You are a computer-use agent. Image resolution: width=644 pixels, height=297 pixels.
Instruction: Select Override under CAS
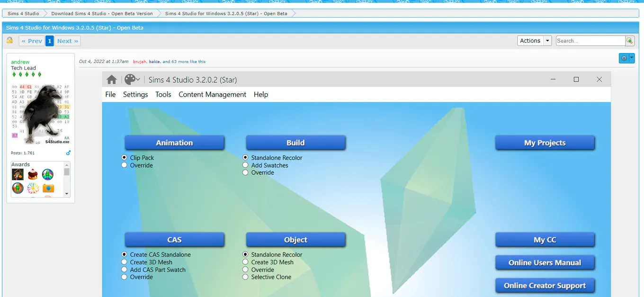125,277
